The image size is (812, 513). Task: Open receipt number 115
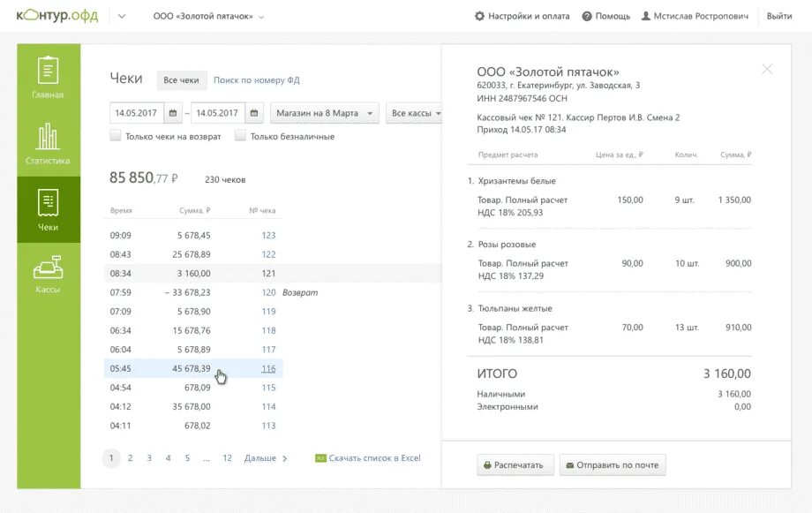(x=269, y=388)
